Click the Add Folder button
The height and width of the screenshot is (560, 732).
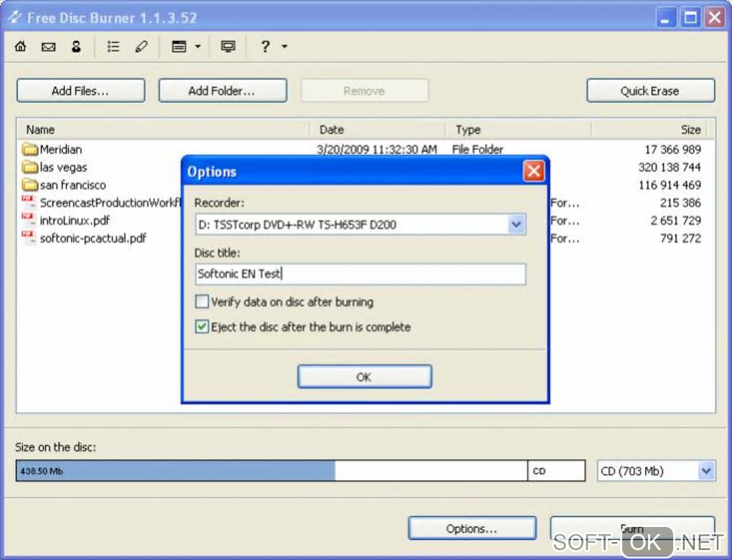[x=222, y=90]
